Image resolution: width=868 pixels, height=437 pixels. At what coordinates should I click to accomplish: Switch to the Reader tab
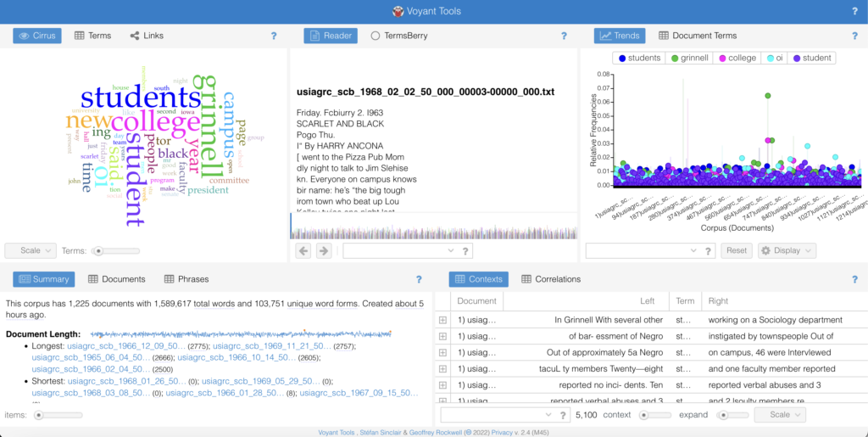click(331, 36)
